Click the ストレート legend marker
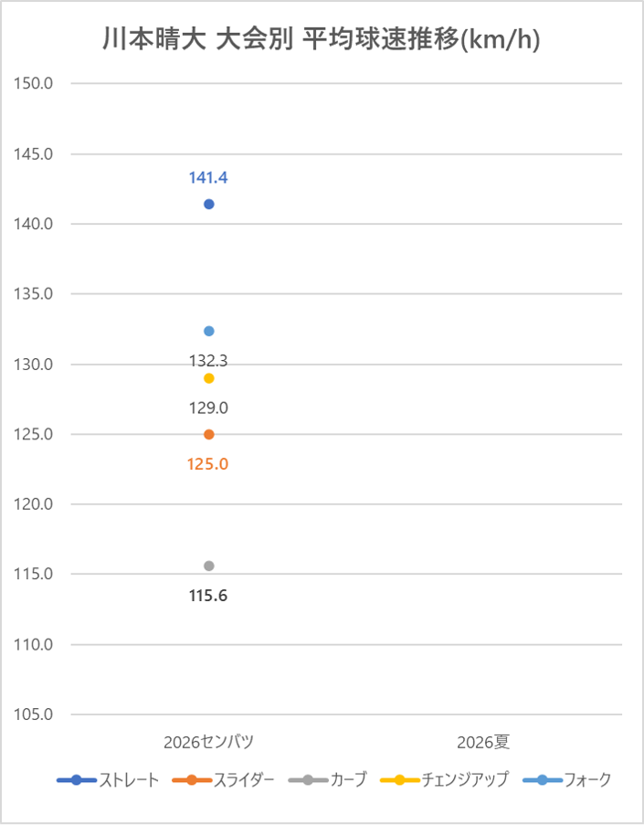This screenshot has height=825, width=644. coord(77,779)
